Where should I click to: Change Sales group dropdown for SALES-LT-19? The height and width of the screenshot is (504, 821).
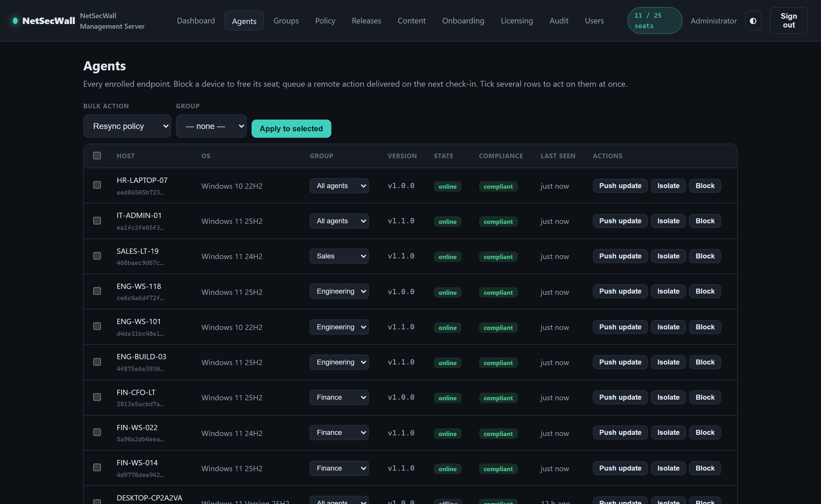coord(339,256)
